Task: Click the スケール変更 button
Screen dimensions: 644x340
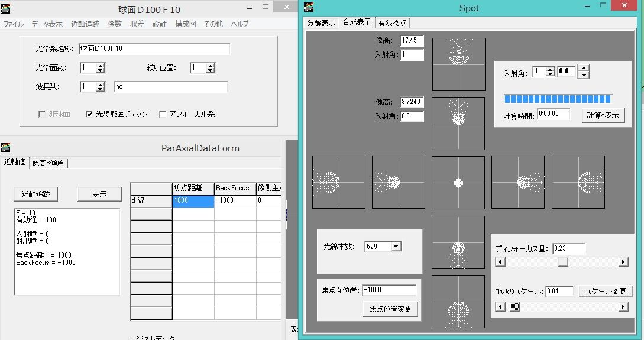Action: pyautogui.click(x=606, y=292)
